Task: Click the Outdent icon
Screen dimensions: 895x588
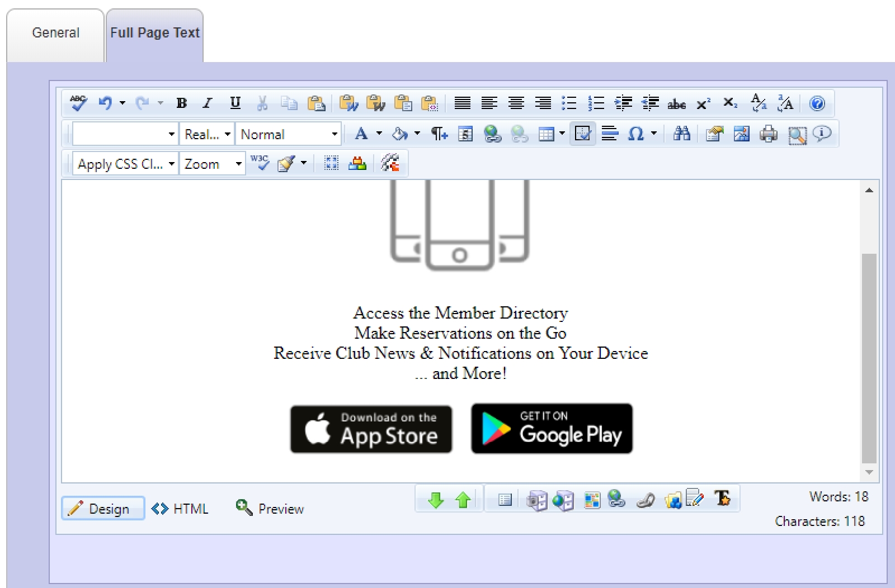Action: [x=650, y=103]
